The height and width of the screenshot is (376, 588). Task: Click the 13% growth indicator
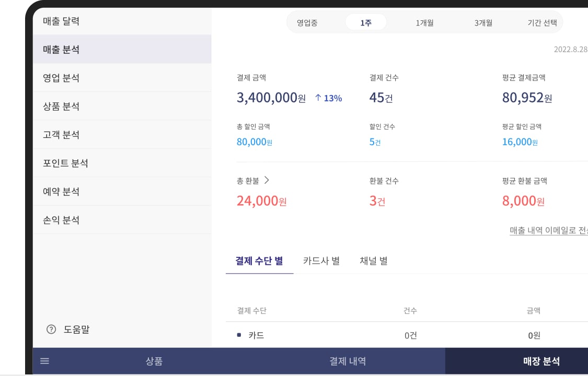332,98
